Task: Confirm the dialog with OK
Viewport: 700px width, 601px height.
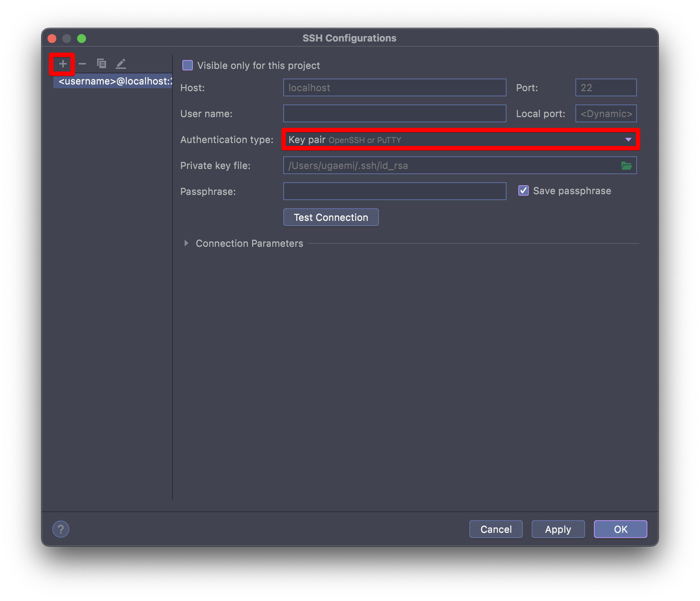Action: point(620,529)
